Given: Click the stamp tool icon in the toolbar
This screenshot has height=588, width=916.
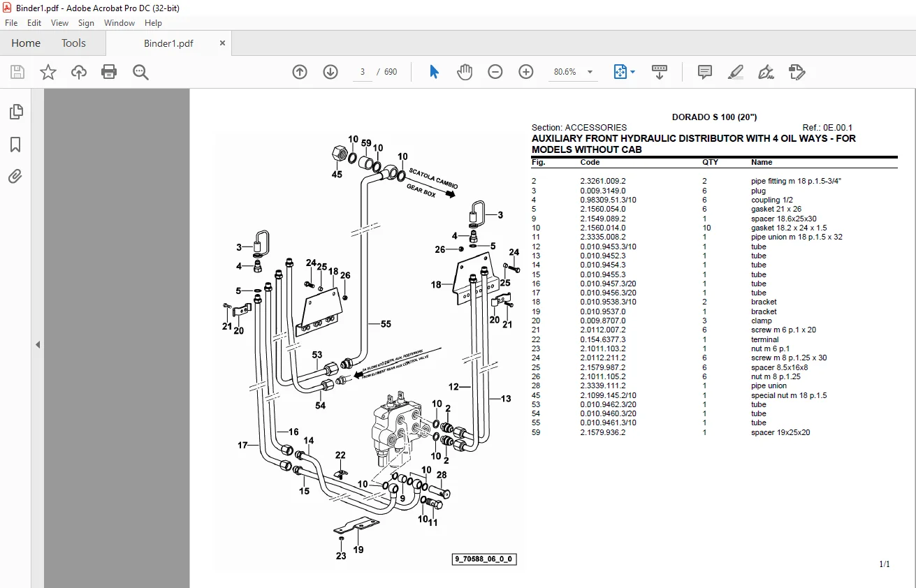Looking at the screenshot, I should coord(797,72).
